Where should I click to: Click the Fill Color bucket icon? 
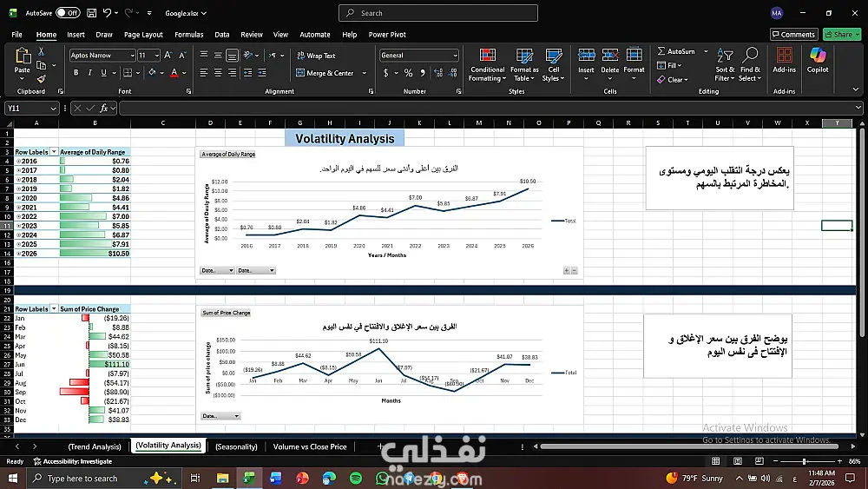(152, 73)
